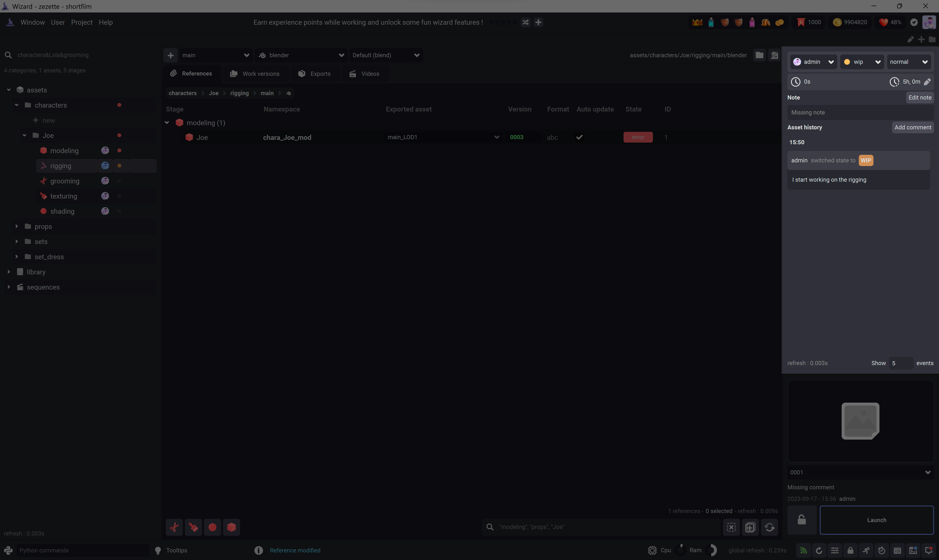Click the shuffle icon after the banner text

coord(525,22)
